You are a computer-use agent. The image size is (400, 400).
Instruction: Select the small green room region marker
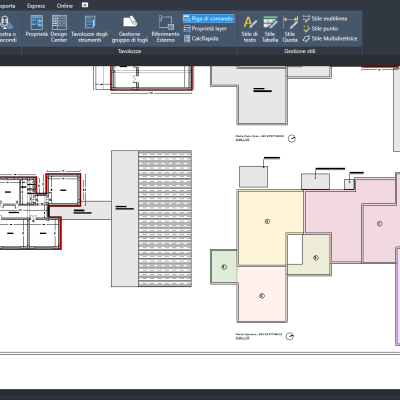point(224,267)
